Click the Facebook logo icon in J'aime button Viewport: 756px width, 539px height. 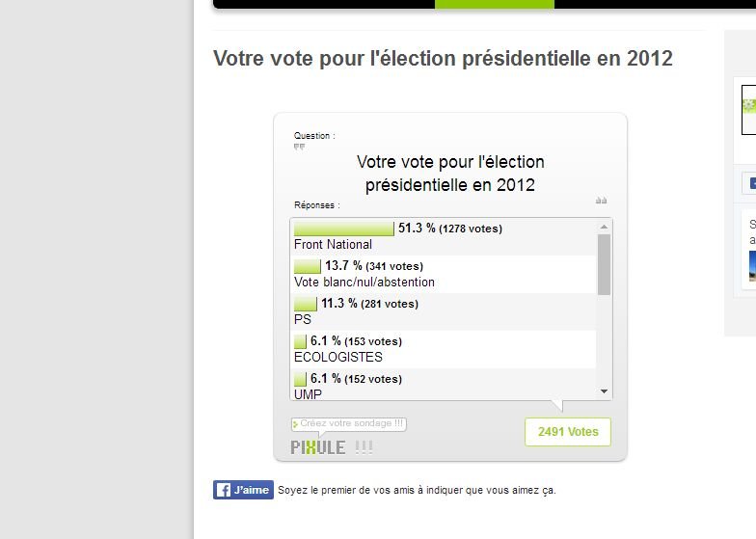point(223,490)
